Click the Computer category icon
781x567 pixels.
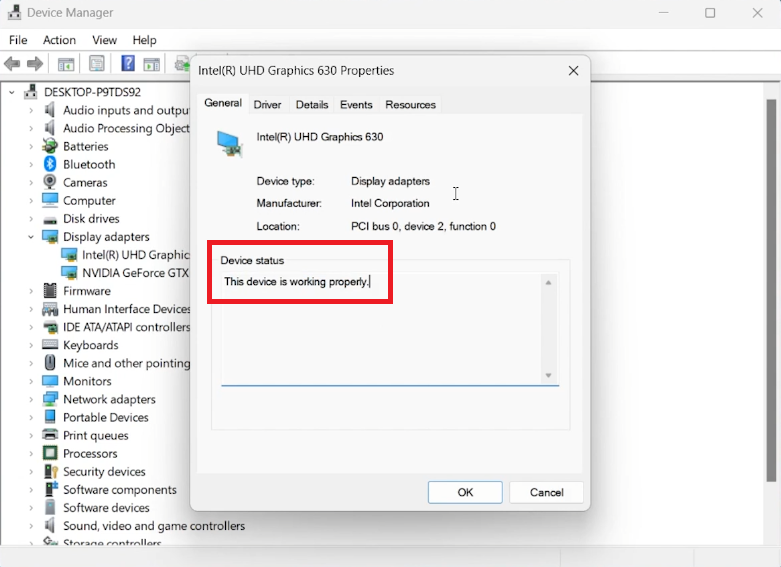click(50, 200)
